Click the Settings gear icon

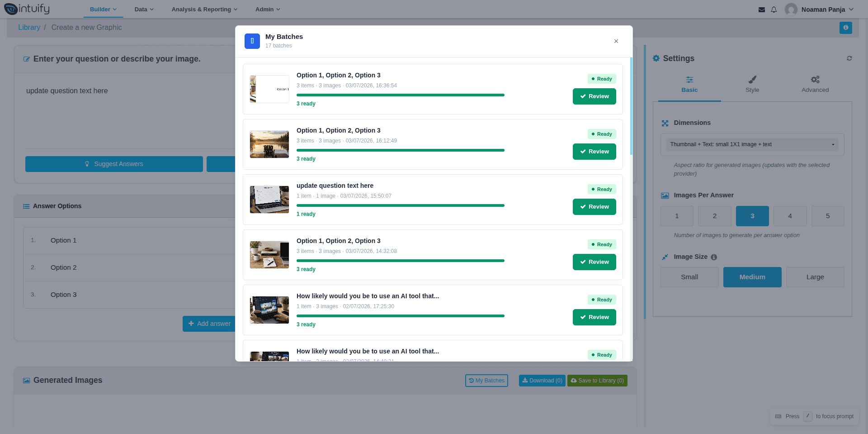[x=656, y=58]
